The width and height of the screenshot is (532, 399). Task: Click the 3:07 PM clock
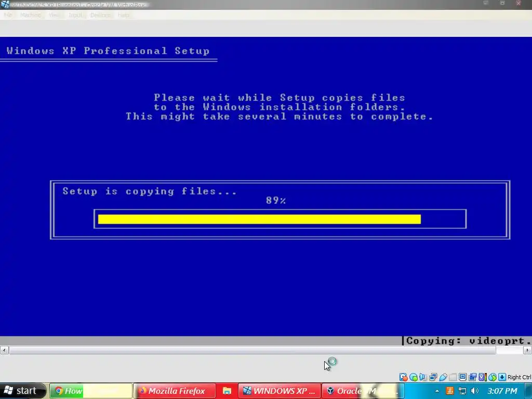tap(502, 391)
